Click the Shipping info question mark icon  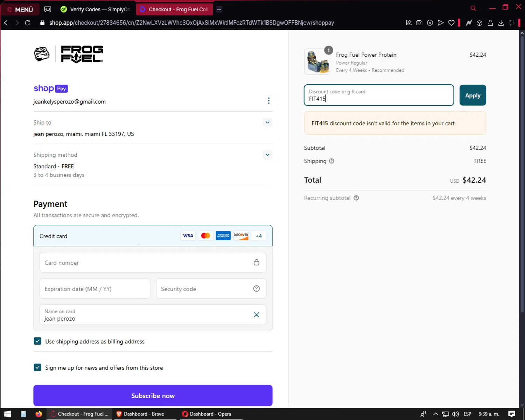click(332, 161)
